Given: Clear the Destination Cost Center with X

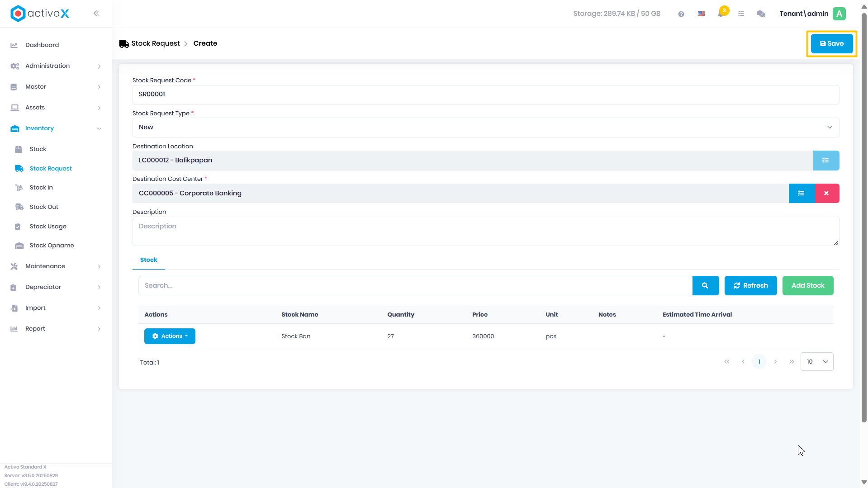Looking at the screenshot, I should (826, 194).
